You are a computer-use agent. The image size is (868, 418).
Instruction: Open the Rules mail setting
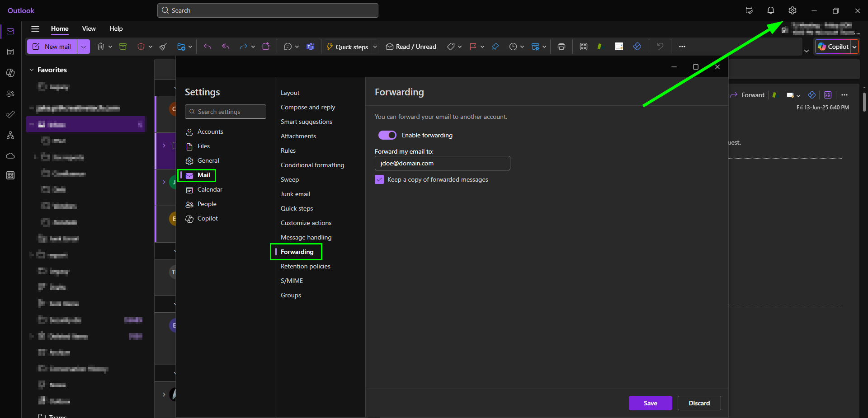(288, 150)
